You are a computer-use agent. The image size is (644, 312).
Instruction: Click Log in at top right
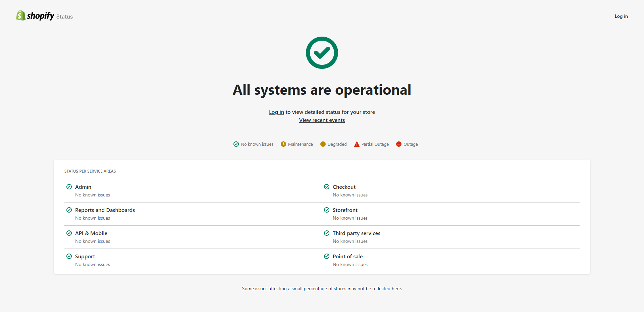click(x=621, y=16)
